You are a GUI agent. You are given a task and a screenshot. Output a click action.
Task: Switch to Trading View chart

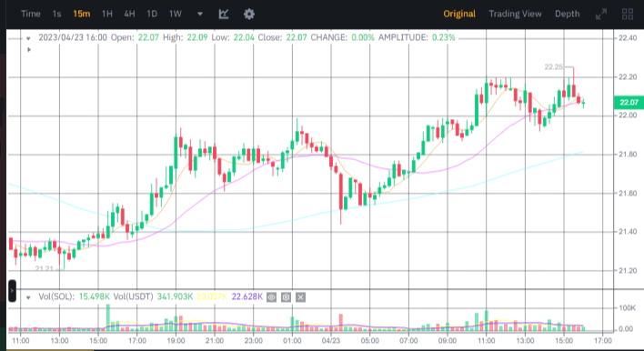tap(515, 14)
